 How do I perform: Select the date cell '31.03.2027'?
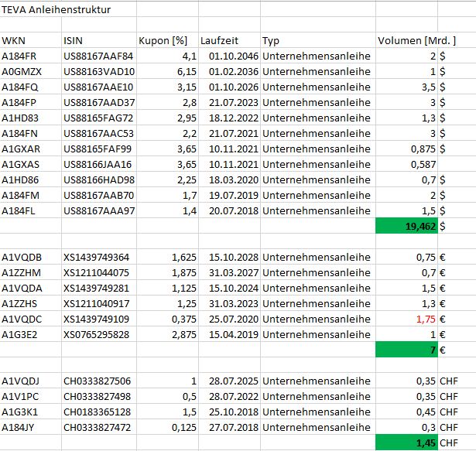click(229, 272)
